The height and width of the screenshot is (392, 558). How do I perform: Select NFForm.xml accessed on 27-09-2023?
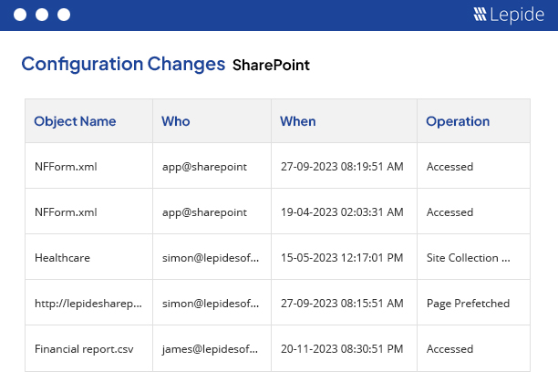pos(66,167)
